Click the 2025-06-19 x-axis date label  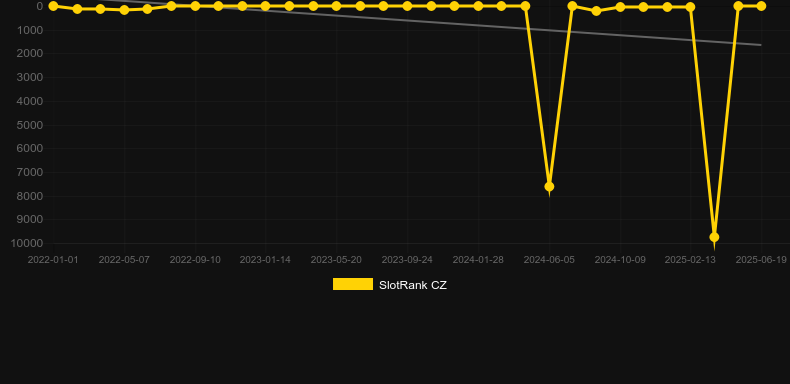tap(761, 260)
